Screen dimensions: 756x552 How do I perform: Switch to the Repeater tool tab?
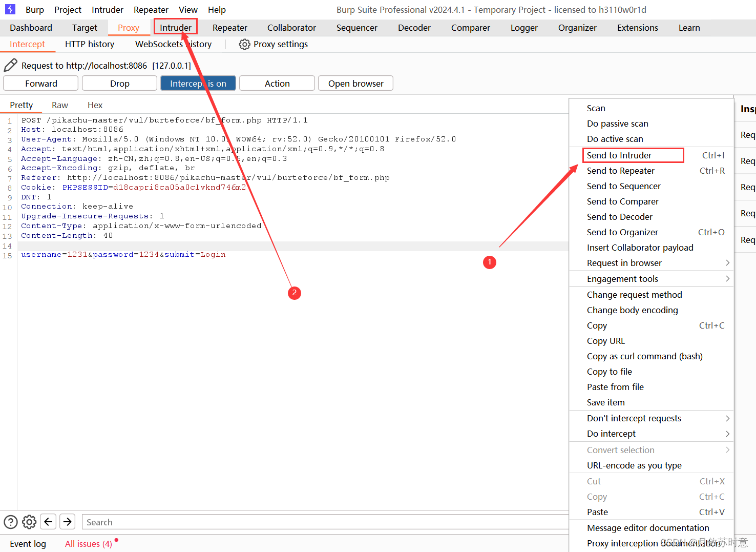point(230,28)
